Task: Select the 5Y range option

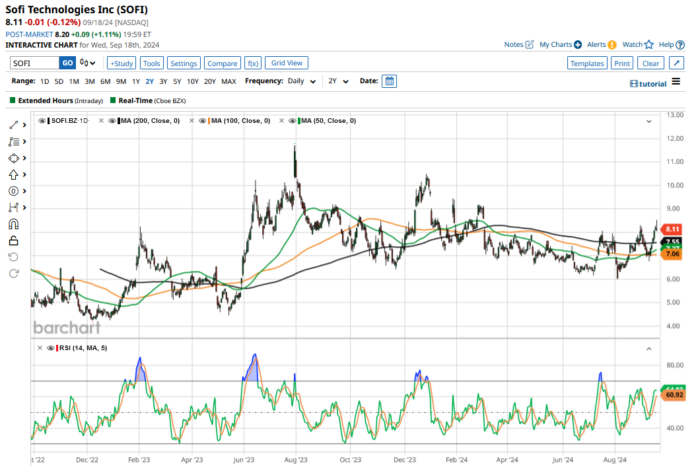Action: pyautogui.click(x=177, y=81)
